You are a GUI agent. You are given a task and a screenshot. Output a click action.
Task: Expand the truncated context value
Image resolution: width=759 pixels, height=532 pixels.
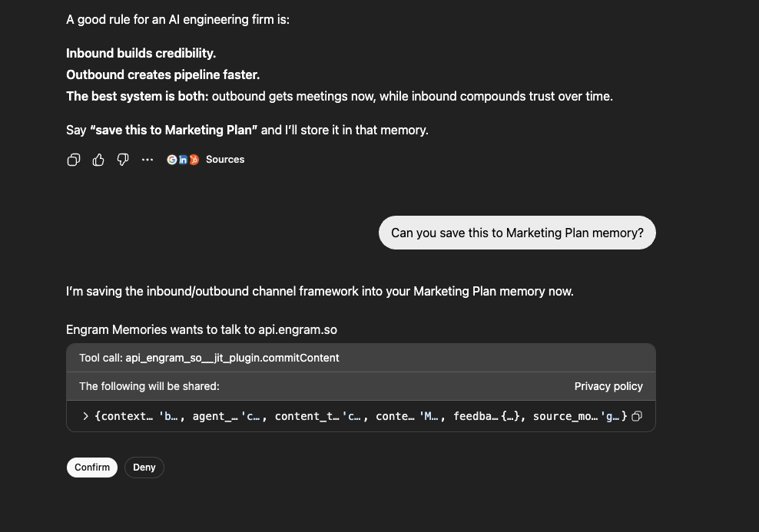(x=170, y=416)
